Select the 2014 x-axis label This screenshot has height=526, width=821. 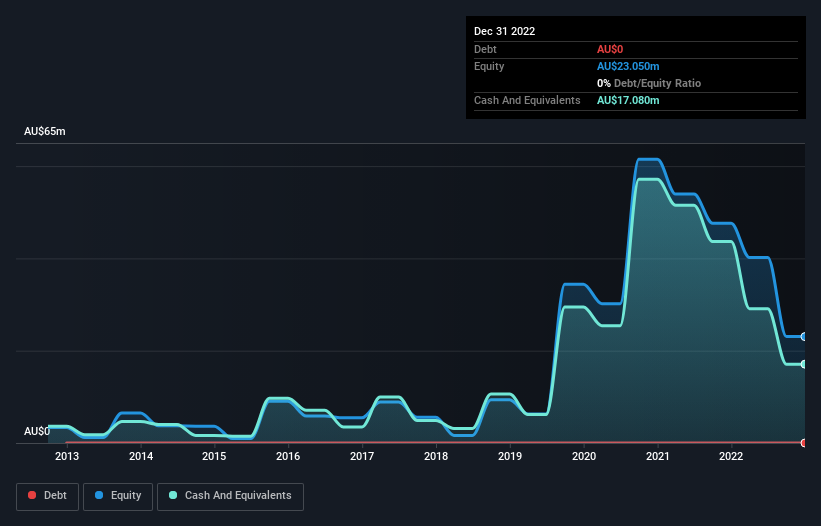click(141, 456)
